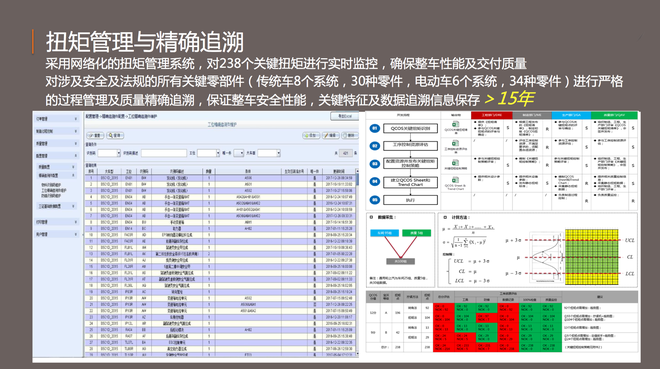Image resolution: width=660 pixels, height=369 pixels.
Task: Open the first filter dropdown in query conditions
Action: (109, 153)
